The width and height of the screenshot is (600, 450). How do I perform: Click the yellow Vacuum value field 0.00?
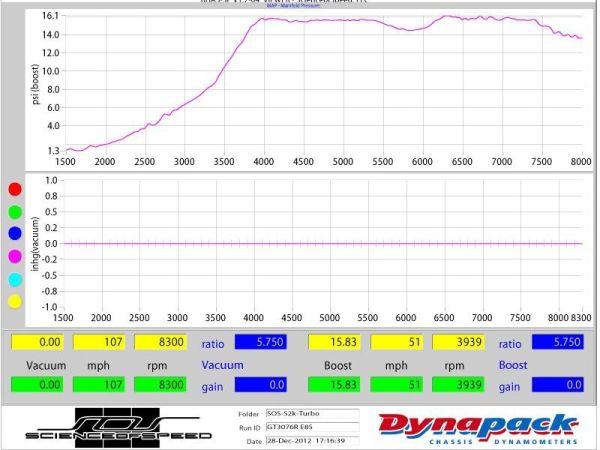pyautogui.click(x=38, y=342)
